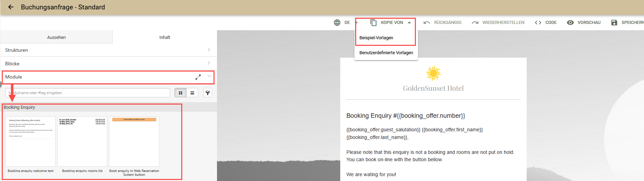Click the Vorschau eye icon
Image resolution: width=644 pixels, height=181 pixels.
(570, 23)
